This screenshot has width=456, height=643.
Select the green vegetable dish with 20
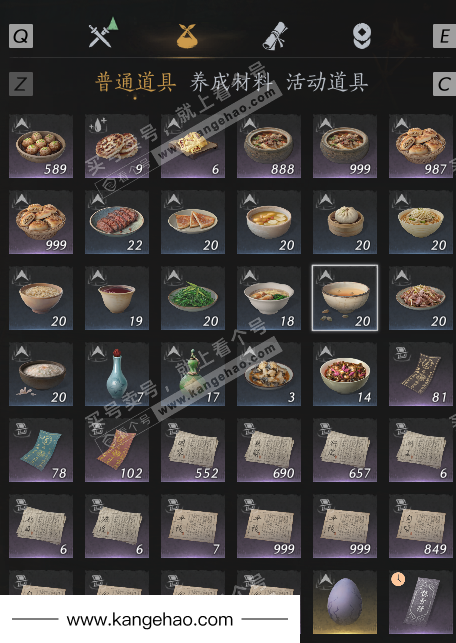(x=193, y=298)
